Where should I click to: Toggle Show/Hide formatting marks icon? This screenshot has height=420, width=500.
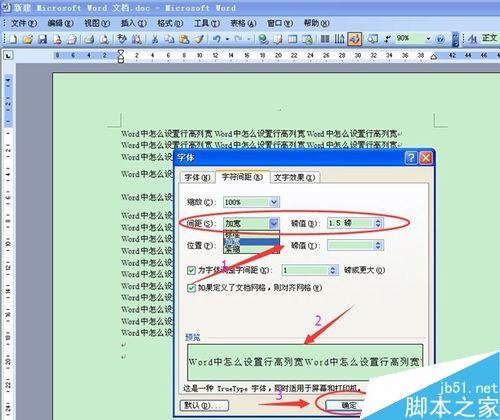coord(387,39)
